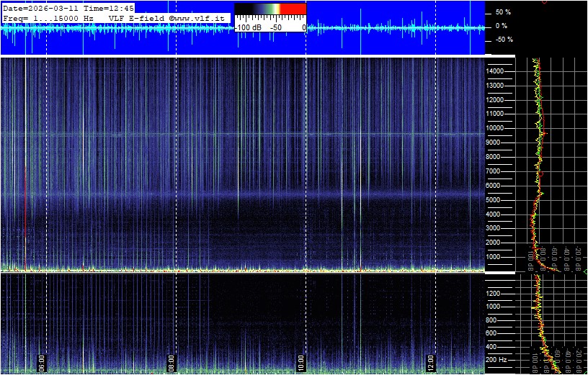Select the 06:00 time marker

pyautogui.click(x=42, y=361)
